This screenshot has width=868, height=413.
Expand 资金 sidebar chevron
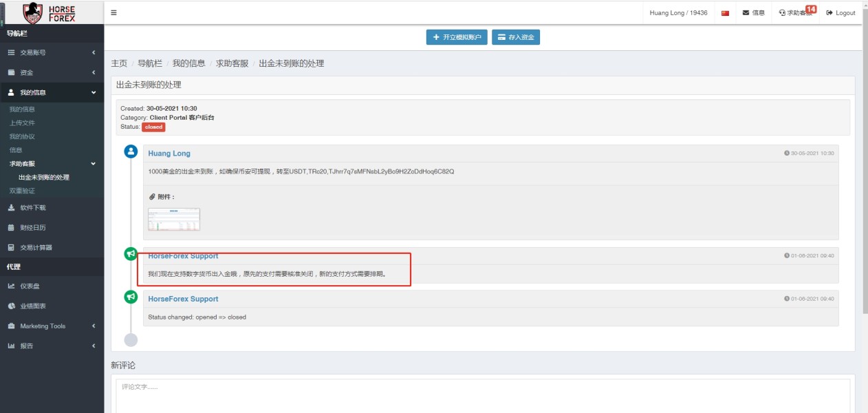tap(94, 72)
